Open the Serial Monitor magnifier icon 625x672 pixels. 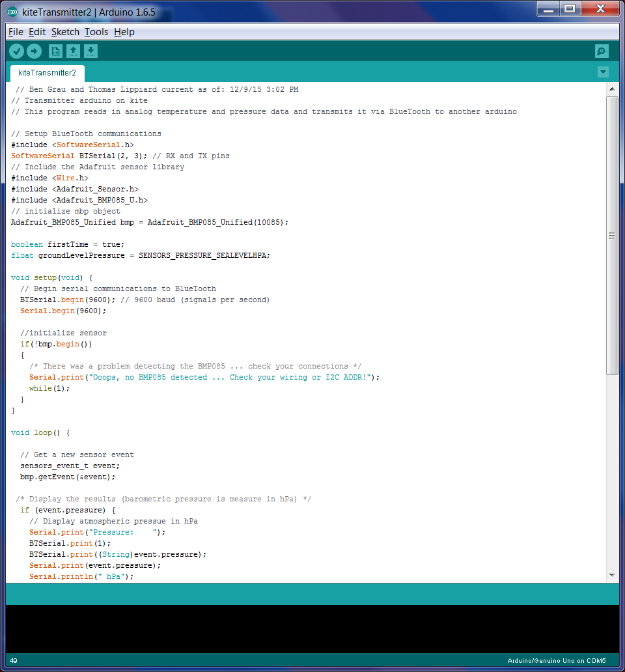(x=602, y=51)
